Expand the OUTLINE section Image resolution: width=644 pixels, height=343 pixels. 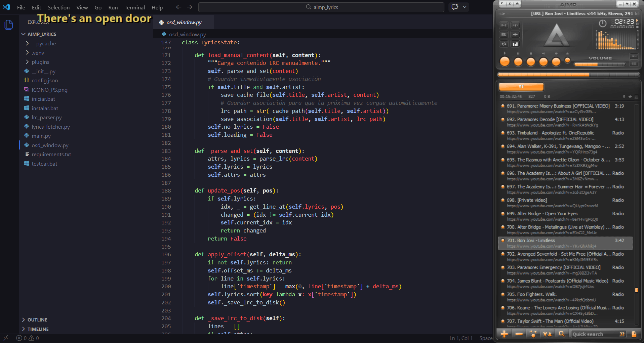tap(37, 320)
